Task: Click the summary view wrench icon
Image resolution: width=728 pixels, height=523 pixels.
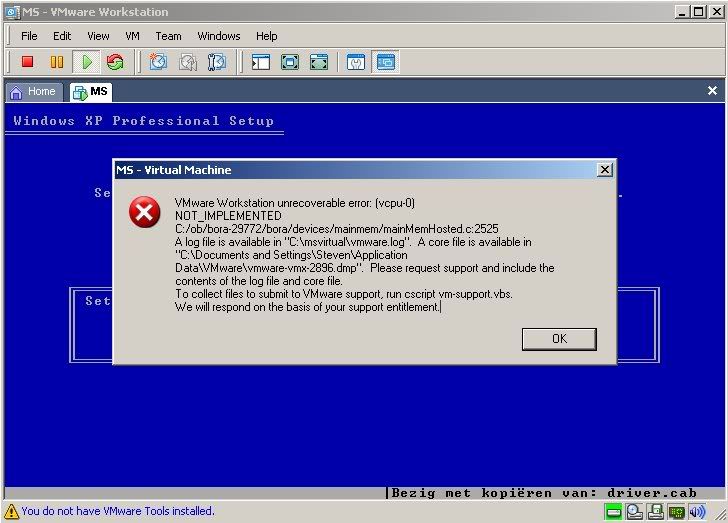Action: 356,62
